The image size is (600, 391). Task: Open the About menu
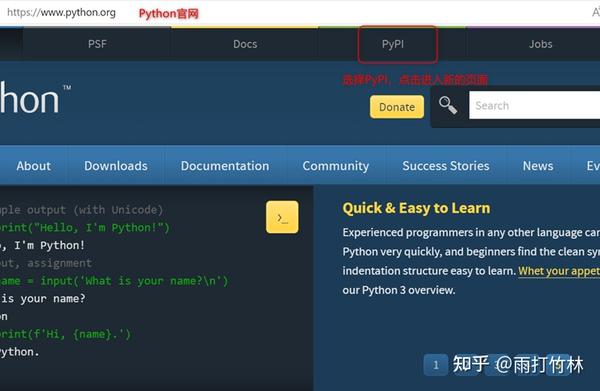pos(33,166)
